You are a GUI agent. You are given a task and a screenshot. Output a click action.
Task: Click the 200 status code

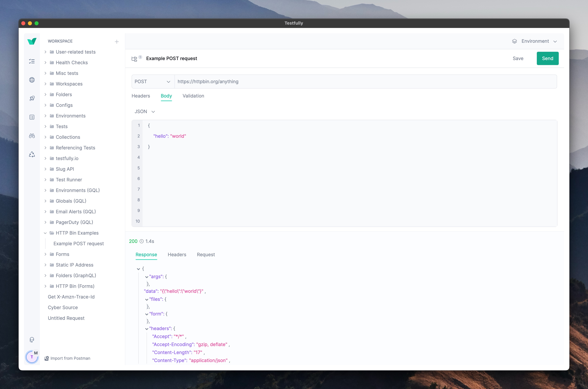tap(133, 241)
